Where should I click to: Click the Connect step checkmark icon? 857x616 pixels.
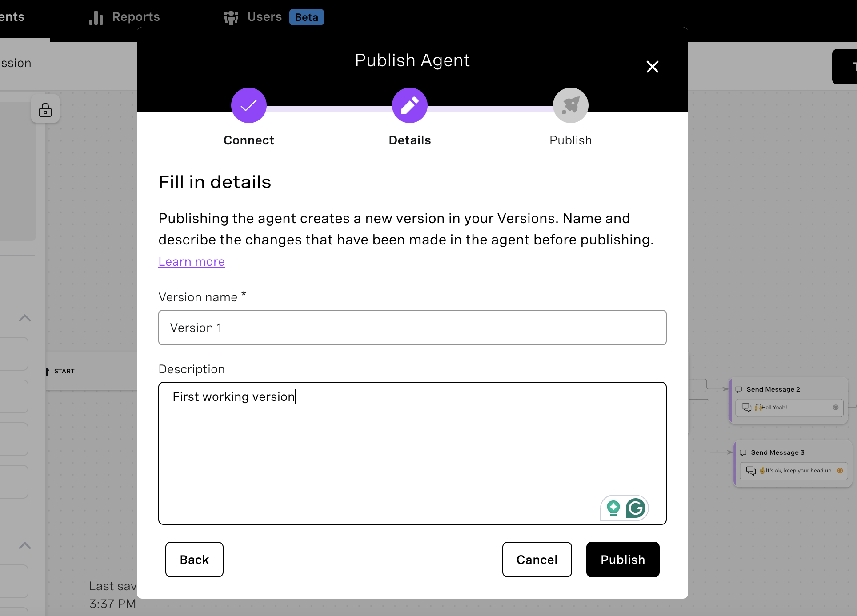pos(249,105)
